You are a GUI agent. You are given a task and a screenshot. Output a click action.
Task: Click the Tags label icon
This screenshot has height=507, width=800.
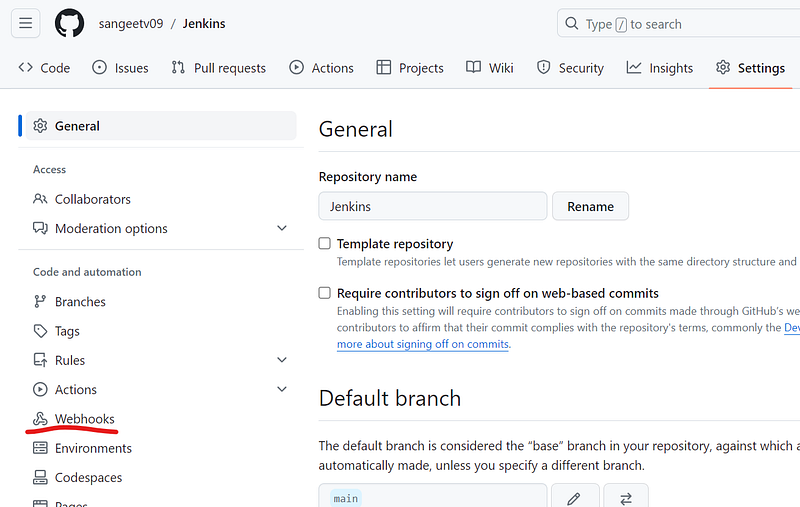click(40, 331)
